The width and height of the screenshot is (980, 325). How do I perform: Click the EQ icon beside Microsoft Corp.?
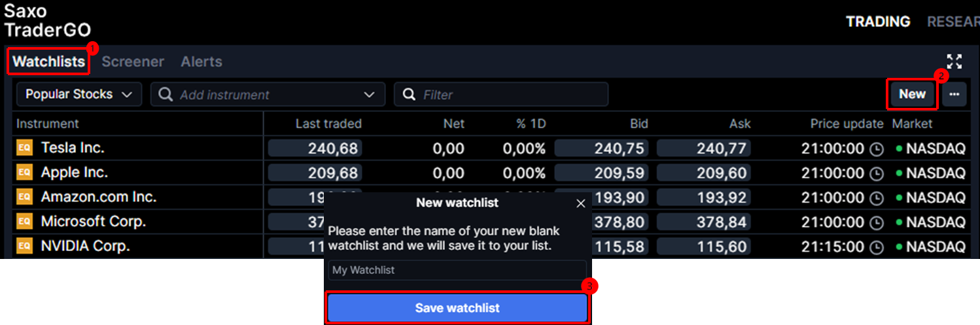point(24,222)
